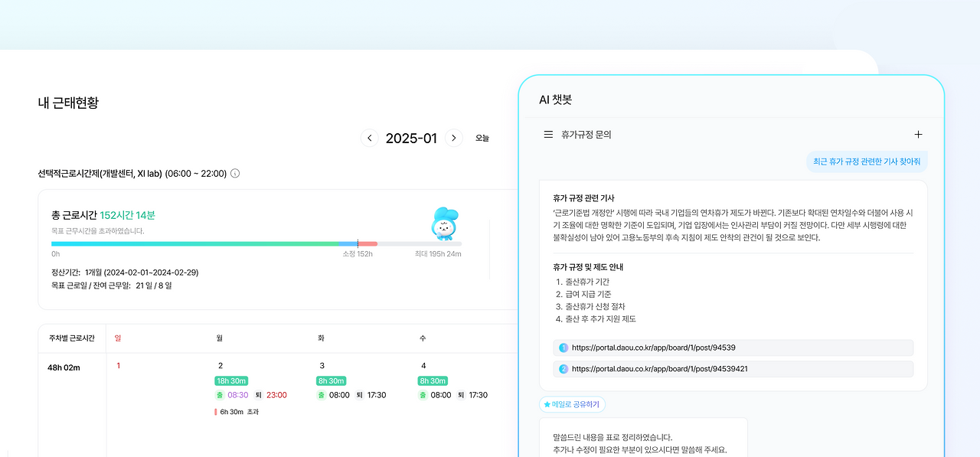Click clock-in icon 출 on day 2
980x457 pixels.
point(219,395)
